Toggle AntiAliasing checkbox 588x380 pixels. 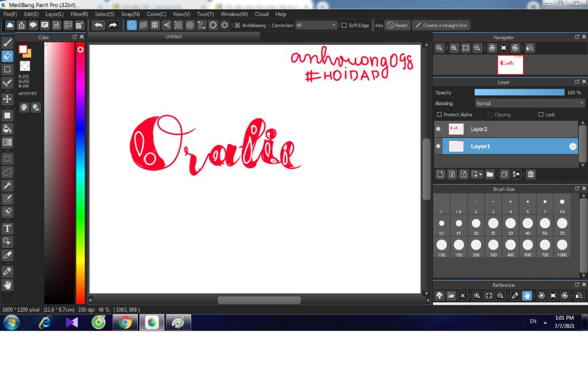(x=237, y=25)
